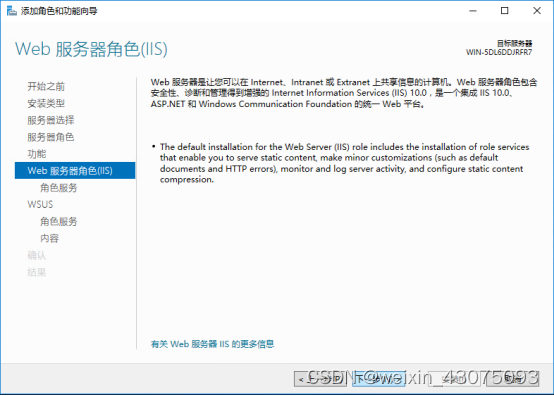Screen dimensions: 554x396
Task: Maximize the wizard window
Action: (x=505, y=11)
